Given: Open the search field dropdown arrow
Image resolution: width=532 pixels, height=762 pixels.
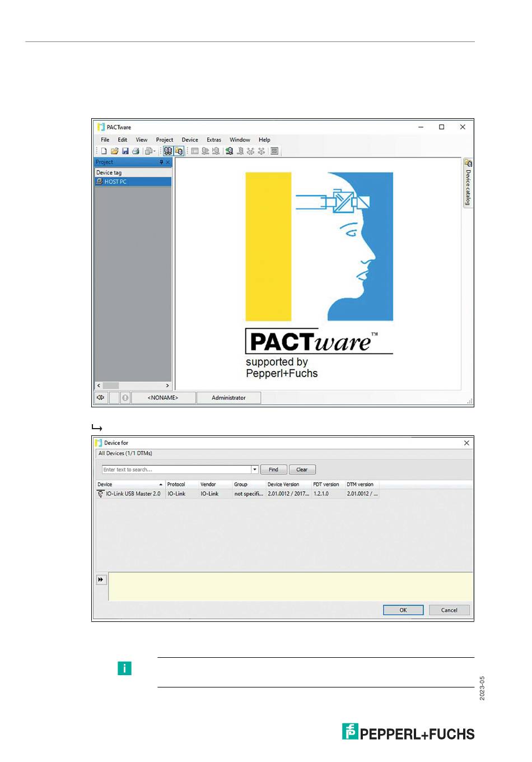Looking at the screenshot, I should (x=255, y=470).
